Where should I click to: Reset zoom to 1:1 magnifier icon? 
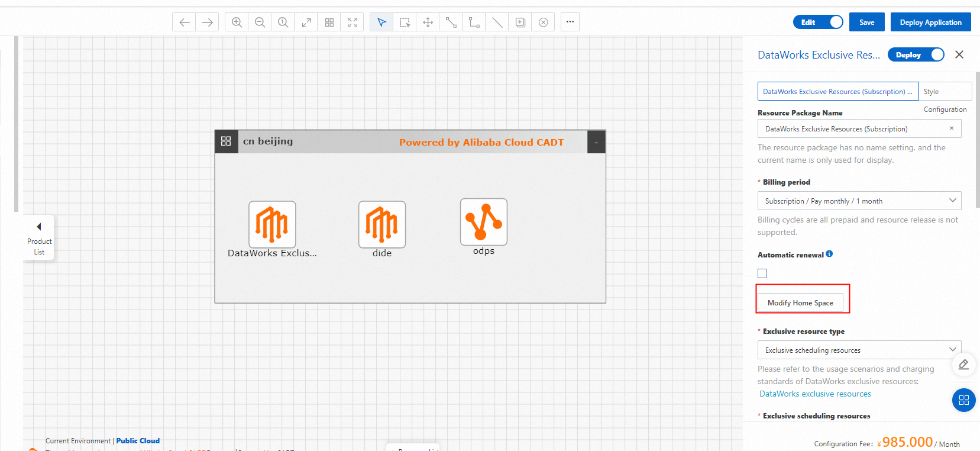283,22
